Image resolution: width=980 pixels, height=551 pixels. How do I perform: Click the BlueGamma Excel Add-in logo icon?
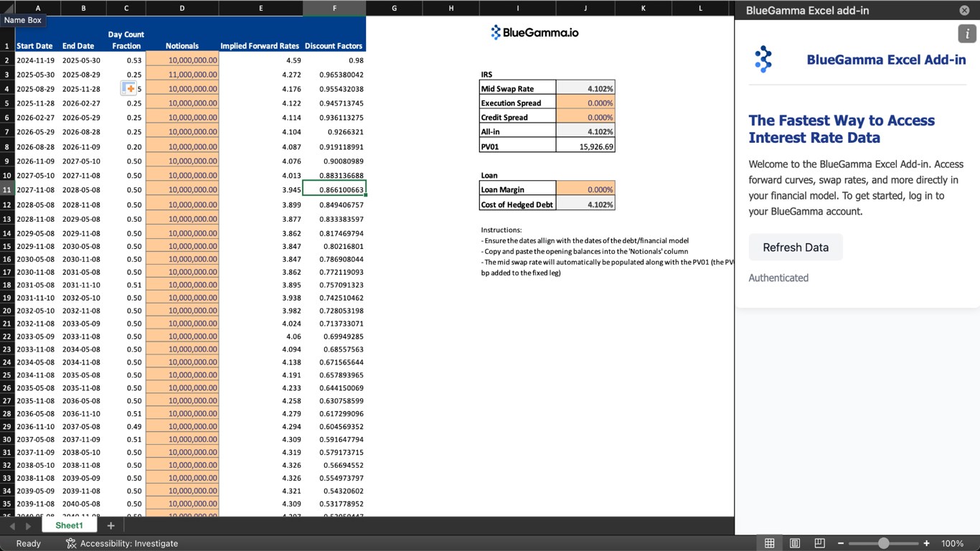point(763,60)
